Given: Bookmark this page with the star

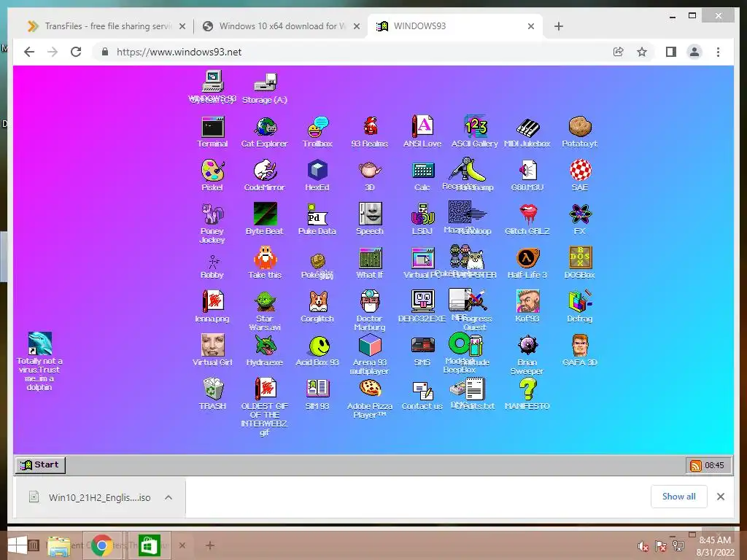Looking at the screenshot, I should 642,52.
